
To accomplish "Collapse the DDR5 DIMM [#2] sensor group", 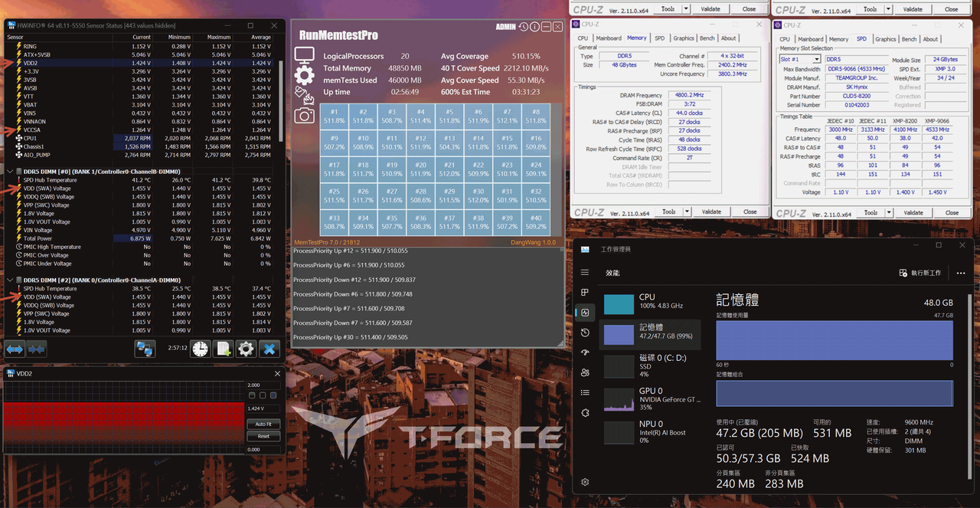I will coord(9,280).
